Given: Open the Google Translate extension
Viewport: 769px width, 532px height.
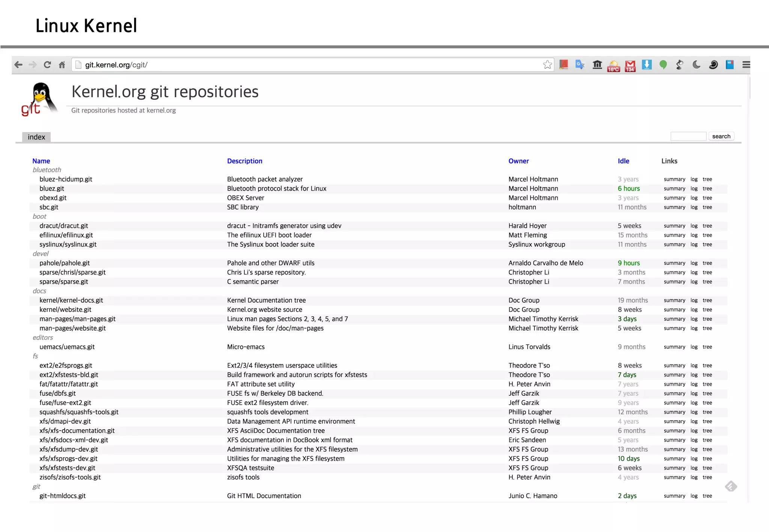Looking at the screenshot, I should click(x=580, y=65).
